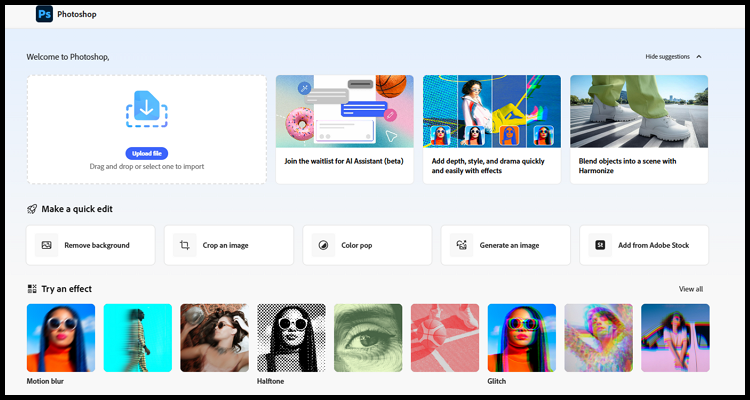Click the Color pop icon
This screenshot has height=400, width=750.
tap(323, 245)
